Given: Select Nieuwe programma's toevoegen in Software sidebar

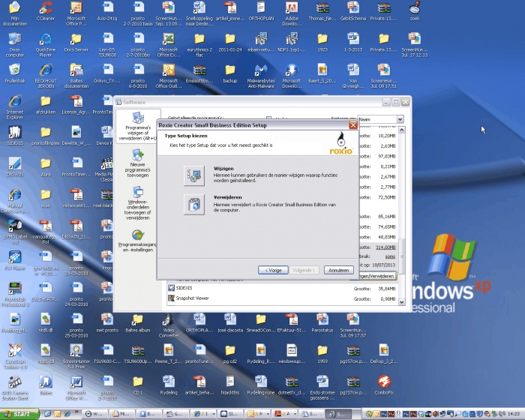Looking at the screenshot, I should click(137, 163).
